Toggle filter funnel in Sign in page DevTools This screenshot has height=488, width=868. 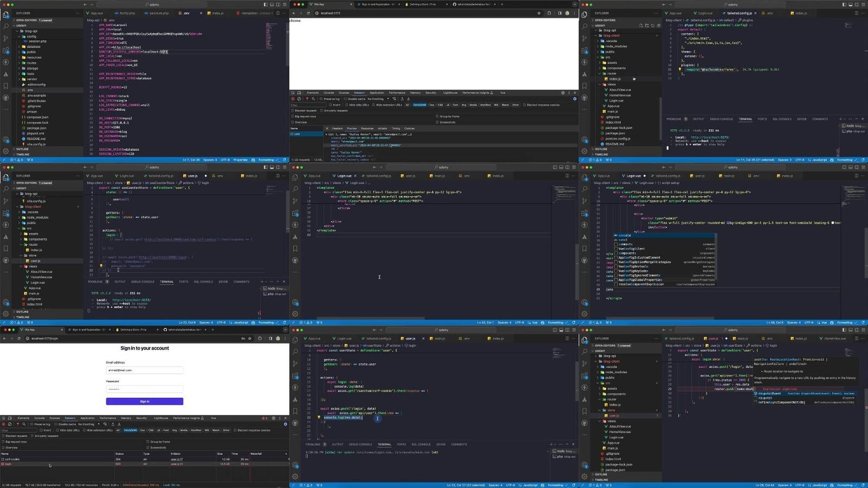18,424
